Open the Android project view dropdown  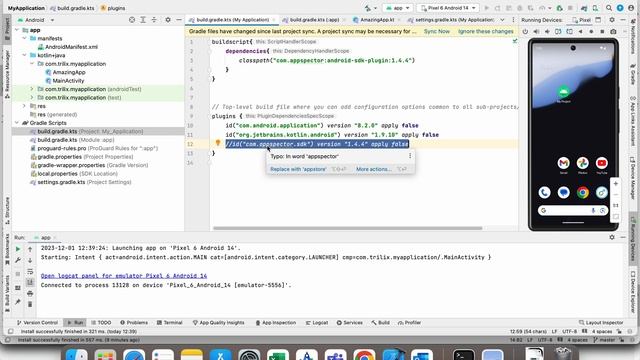[x=36, y=20]
